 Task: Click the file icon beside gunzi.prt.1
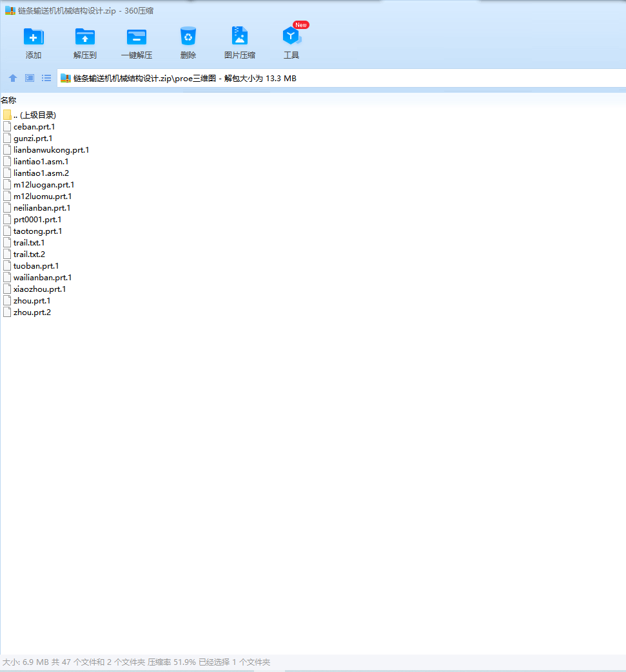7,138
